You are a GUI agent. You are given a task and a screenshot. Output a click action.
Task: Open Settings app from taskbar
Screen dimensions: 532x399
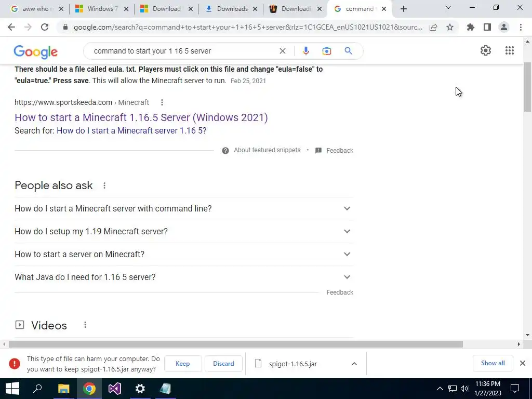click(x=140, y=389)
